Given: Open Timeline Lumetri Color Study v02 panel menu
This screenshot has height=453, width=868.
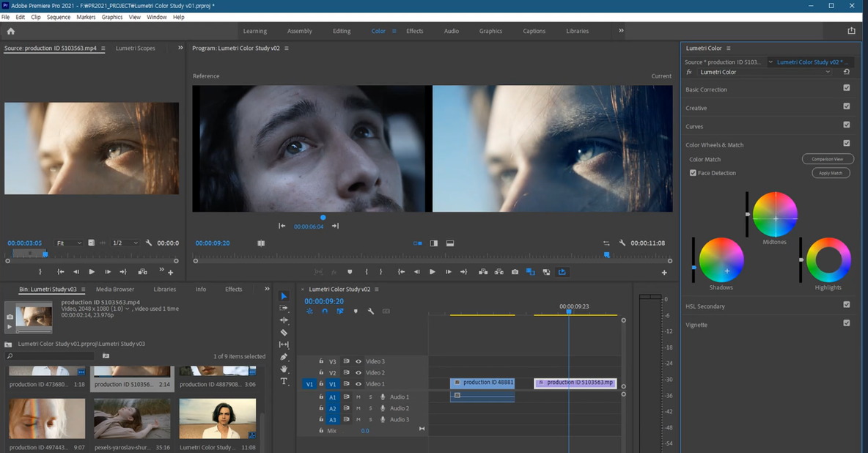Looking at the screenshot, I should pos(377,289).
